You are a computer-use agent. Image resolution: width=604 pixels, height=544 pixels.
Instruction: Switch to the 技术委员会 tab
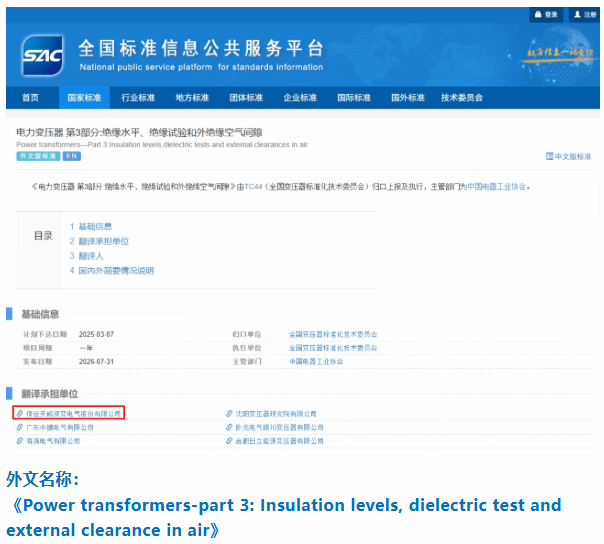[x=462, y=97]
